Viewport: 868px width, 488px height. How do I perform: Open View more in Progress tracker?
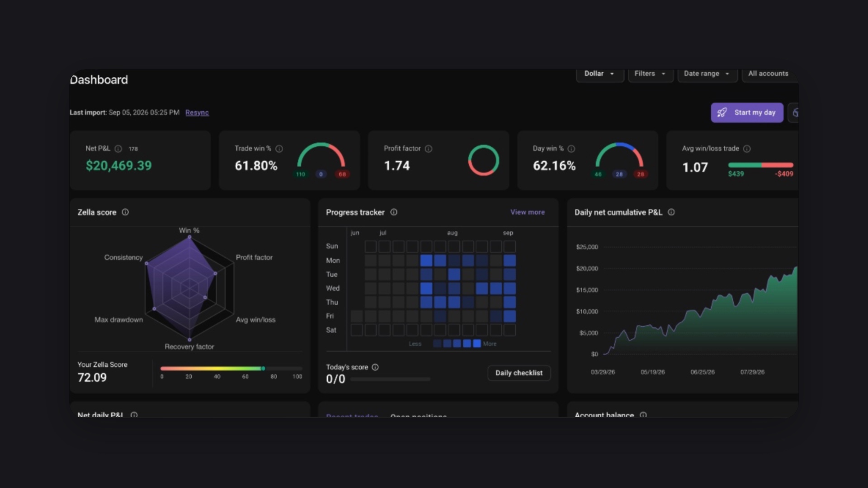[528, 212]
